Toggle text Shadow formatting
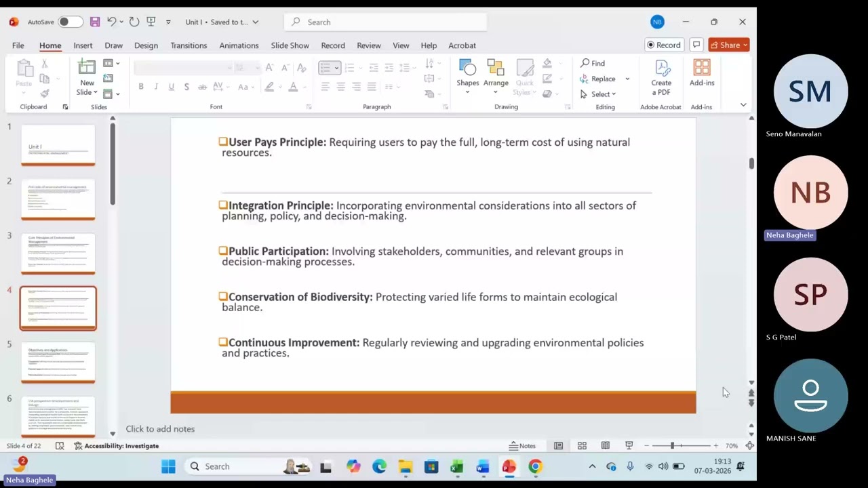Screen dimensions: 868x488 [x=186, y=87]
